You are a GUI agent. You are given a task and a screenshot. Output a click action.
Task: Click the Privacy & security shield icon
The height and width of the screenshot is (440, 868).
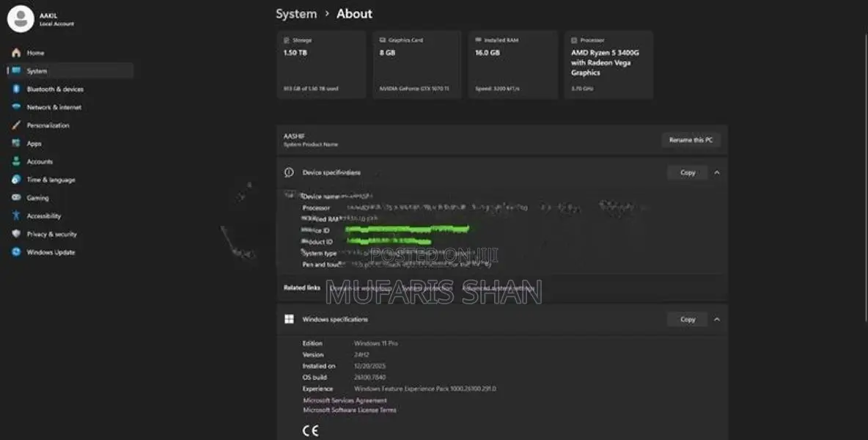[x=16, y=234]
